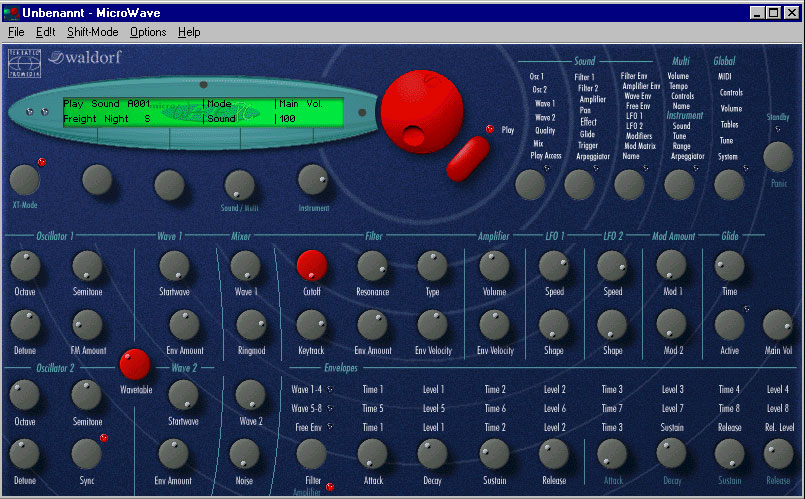Image resolution: width=805 pixels, height=499 pixels.
Task: Click the Filter Env Amount knob
Action: point(372,325)
